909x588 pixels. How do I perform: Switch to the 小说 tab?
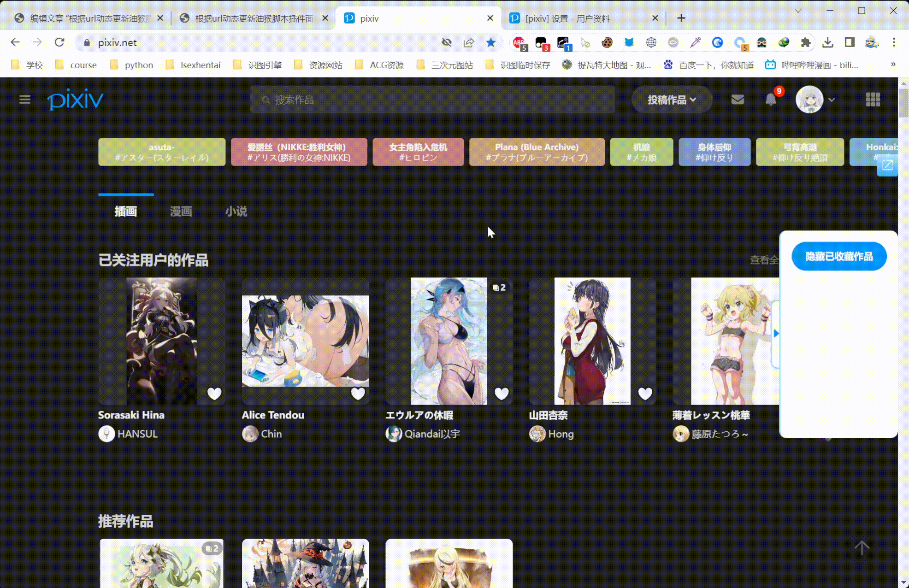point(236,212)
